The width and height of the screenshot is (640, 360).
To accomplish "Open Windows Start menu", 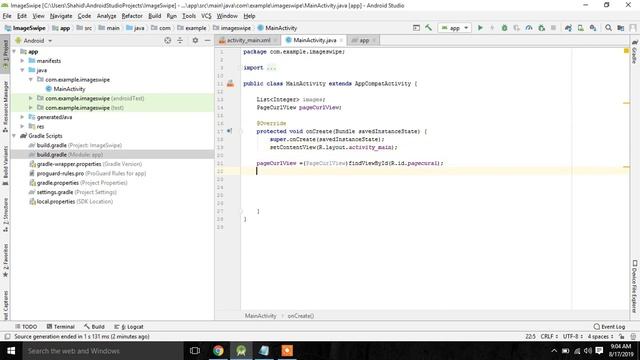I will [x=11, y=351].
